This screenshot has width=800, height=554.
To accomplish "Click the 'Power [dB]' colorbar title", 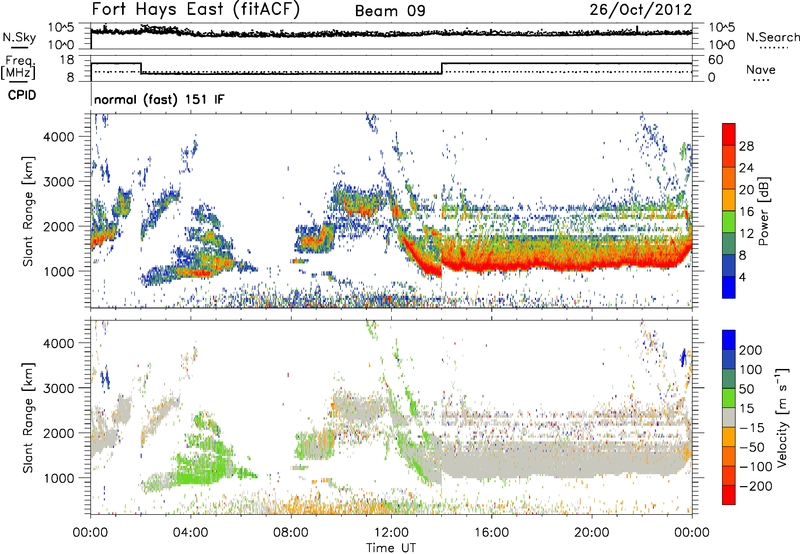I will point(764,211).
